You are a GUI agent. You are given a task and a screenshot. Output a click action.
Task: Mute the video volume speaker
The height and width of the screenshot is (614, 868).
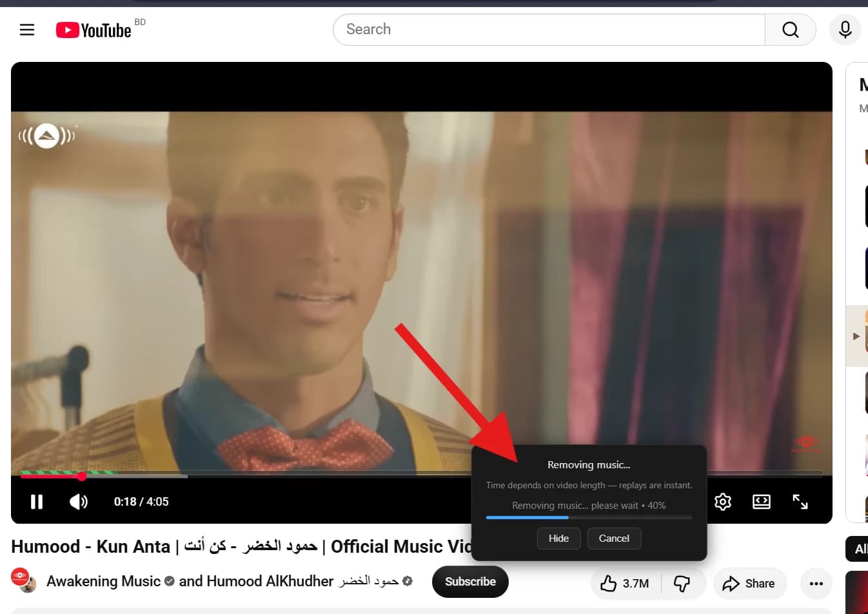[78, 502]
